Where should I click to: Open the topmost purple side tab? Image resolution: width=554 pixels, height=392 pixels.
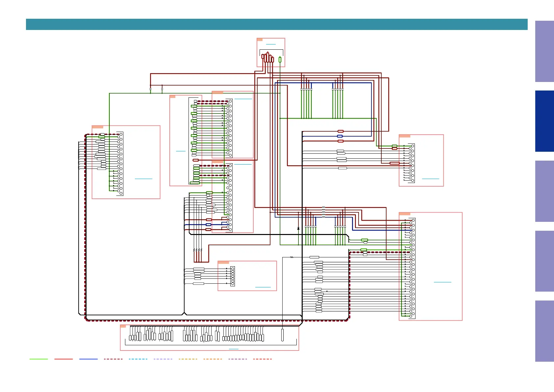click(x=544, y=51)
